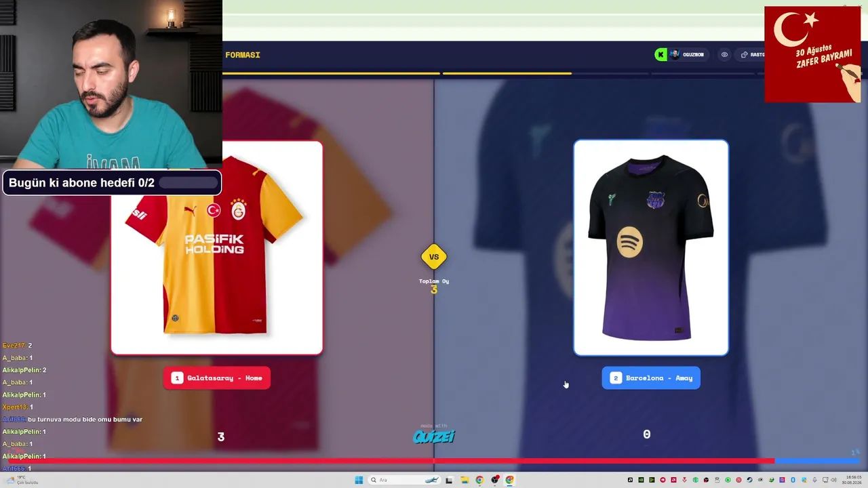
Task: Open the clock and date panel
Action: 852,480
